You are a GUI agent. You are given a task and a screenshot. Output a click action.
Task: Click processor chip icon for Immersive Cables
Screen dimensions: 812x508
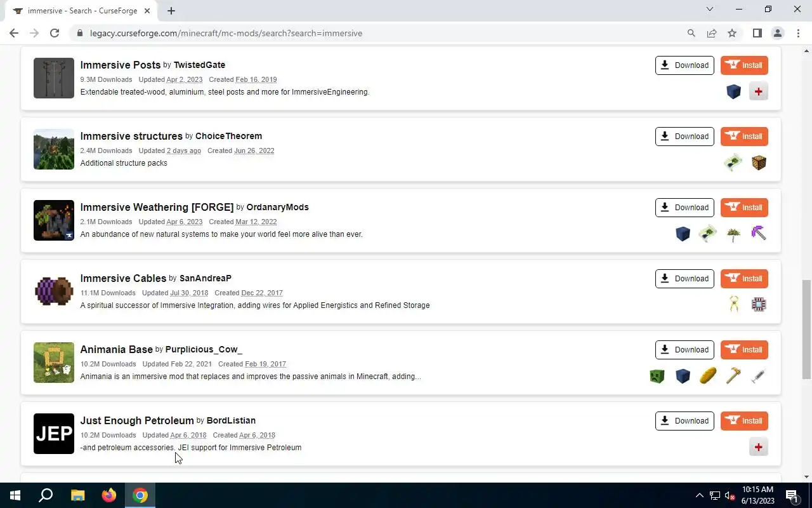click(x=759, y=305)
